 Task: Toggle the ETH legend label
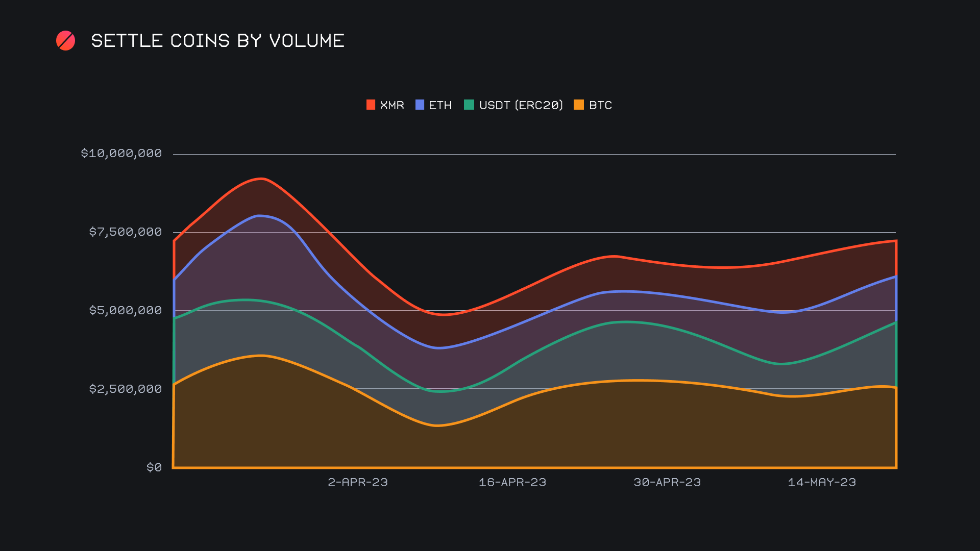pyautogui.click(x=440, y=105)
